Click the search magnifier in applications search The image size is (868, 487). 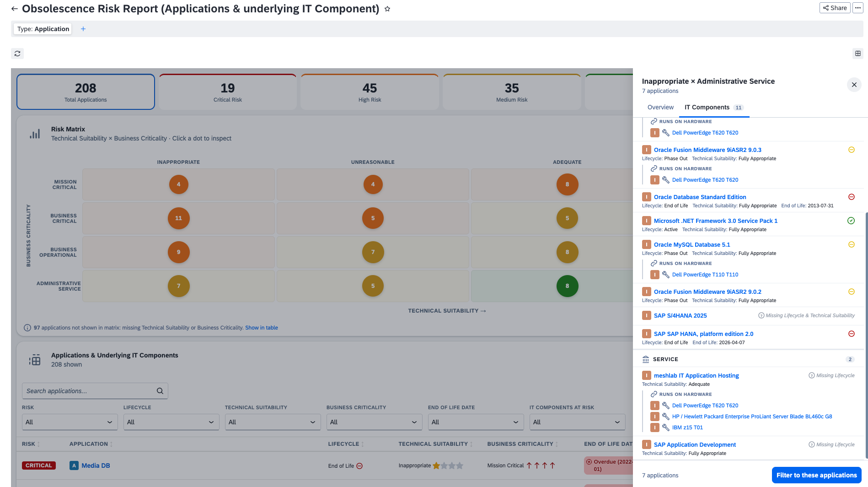tap(160, 391)
